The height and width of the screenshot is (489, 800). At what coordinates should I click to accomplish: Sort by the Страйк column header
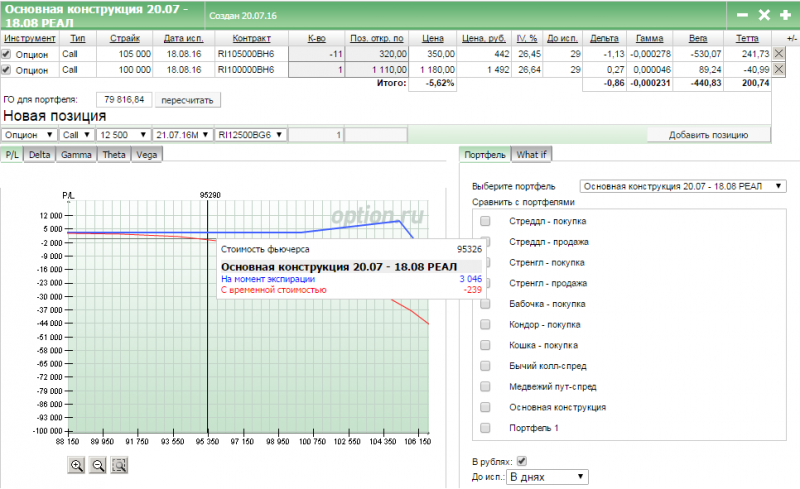click(125, 37)
